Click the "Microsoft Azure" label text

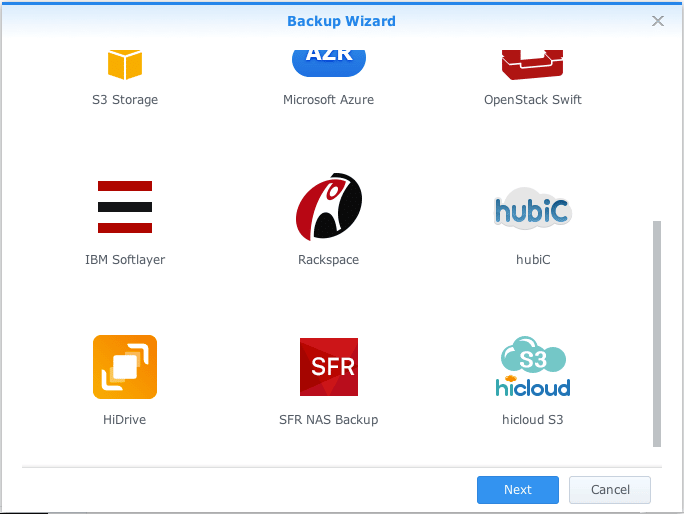pos(329,100)
